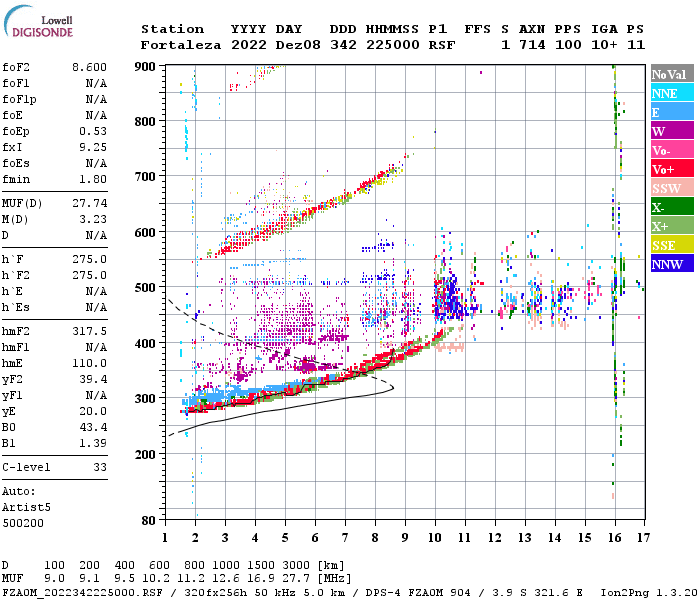Click the AXN value 714
700x600 pixels.
[x=532, y=45]
